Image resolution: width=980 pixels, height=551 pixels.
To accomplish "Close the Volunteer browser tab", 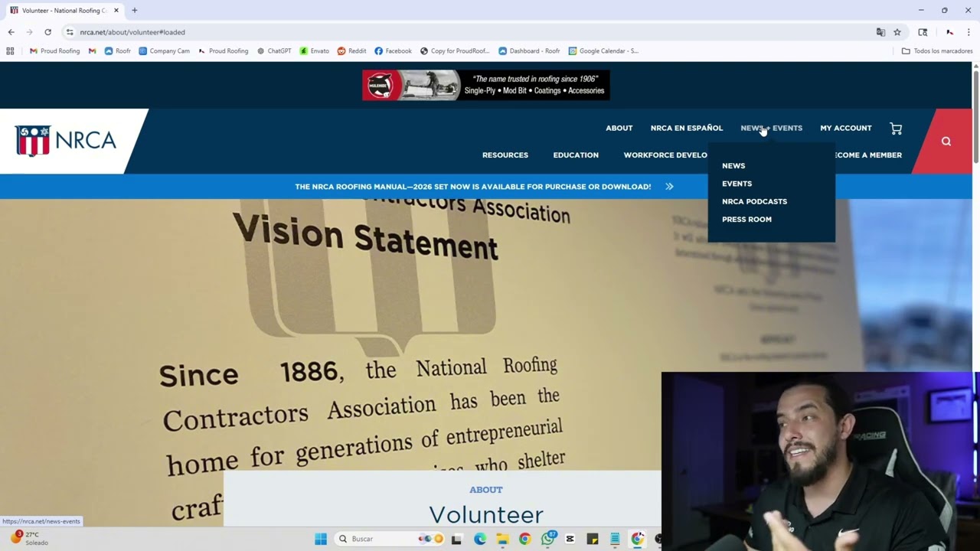I will click(116, 11).
